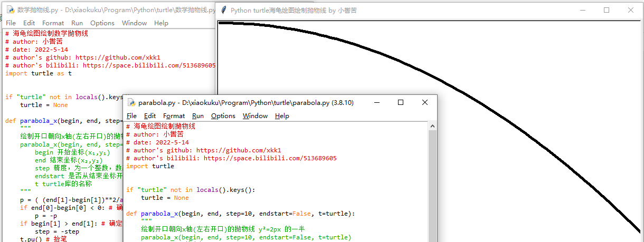Minimize the Python turtle window
Image resolution: width=644 pixels, height=242 pixels.
582,10
